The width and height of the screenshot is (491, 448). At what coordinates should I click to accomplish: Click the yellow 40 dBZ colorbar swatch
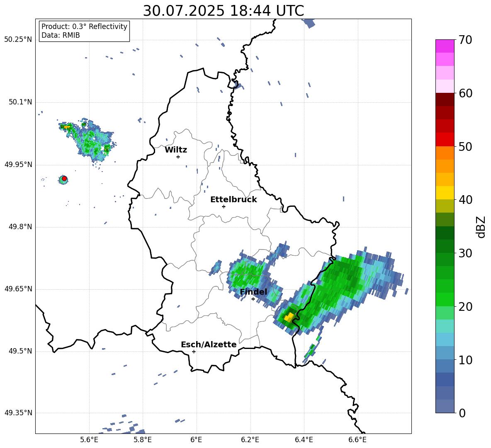coord(445,193)
